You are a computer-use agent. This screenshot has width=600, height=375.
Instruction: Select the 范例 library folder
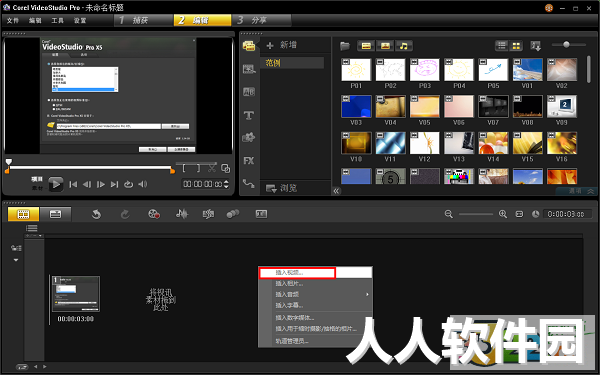[x=292, y=63]
